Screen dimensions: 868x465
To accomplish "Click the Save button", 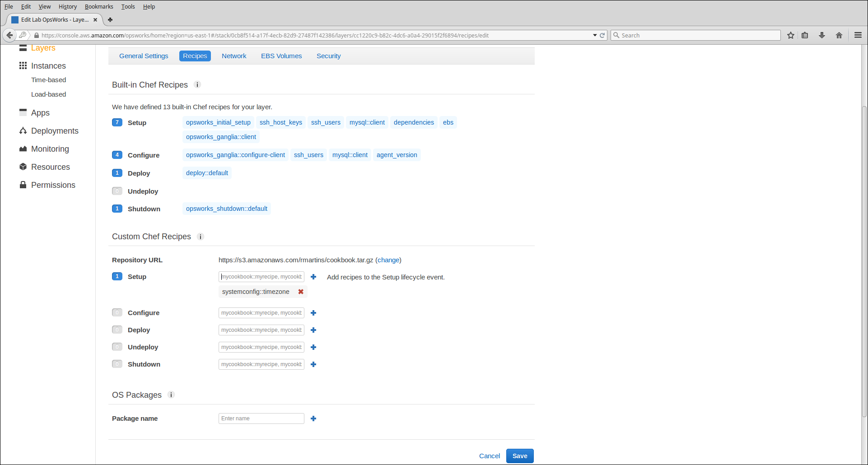I will [x=520, y=456].
